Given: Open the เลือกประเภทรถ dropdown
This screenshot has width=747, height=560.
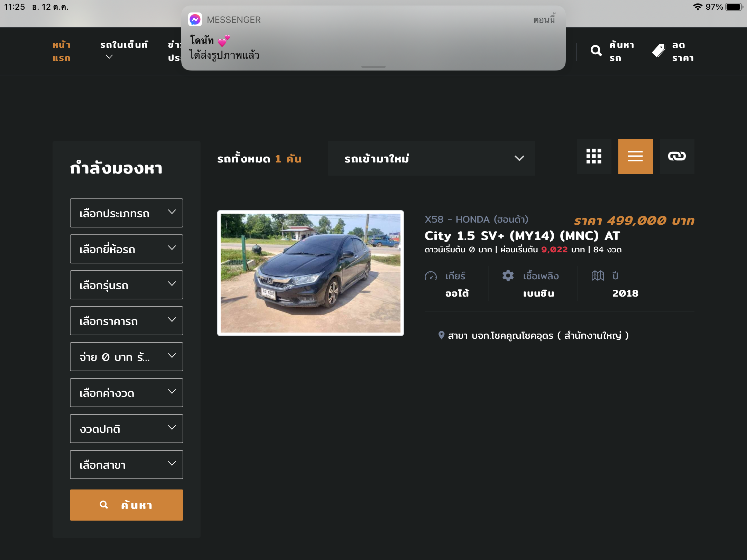Looking at the screenshot, I should tap(126, 213).
